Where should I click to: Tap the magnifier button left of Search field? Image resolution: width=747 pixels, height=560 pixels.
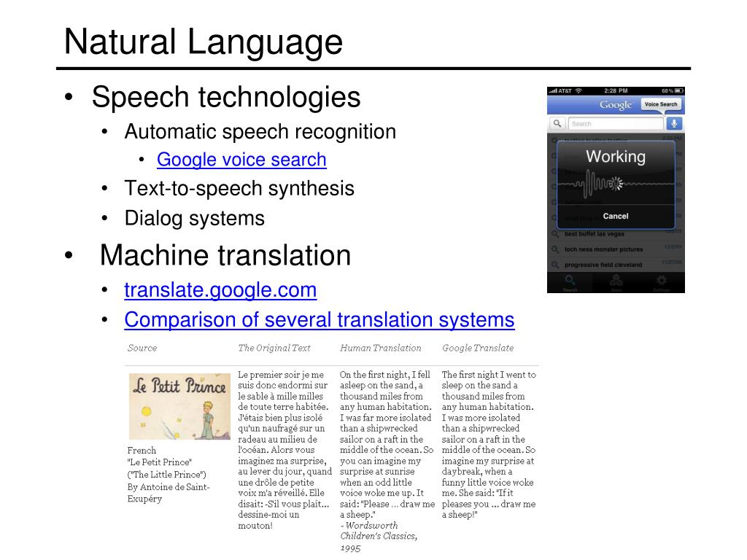point(557,124)
